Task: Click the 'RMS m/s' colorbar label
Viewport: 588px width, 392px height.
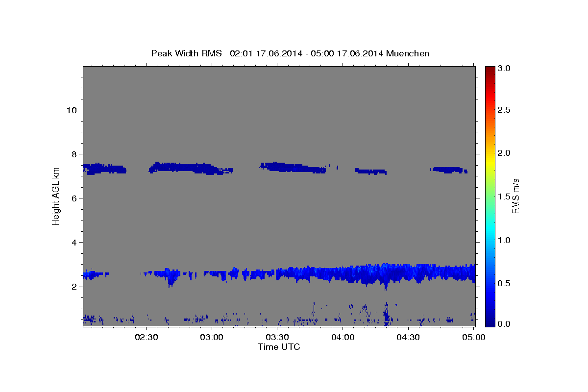Action: point(515,196)
